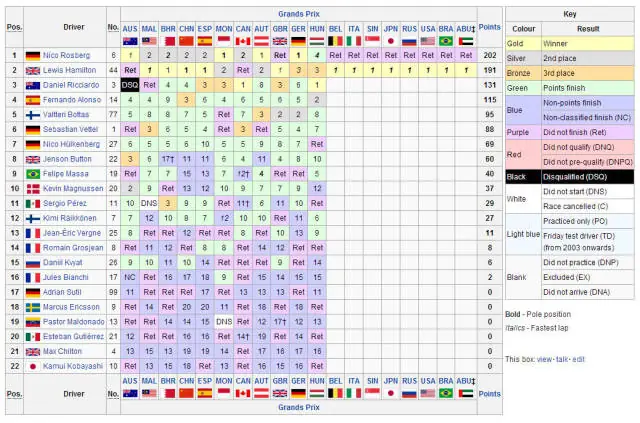The width and height of the screenshot is (640, 423).
Task: Open the Daniel Ricciardo driver link
Action: 73,86
